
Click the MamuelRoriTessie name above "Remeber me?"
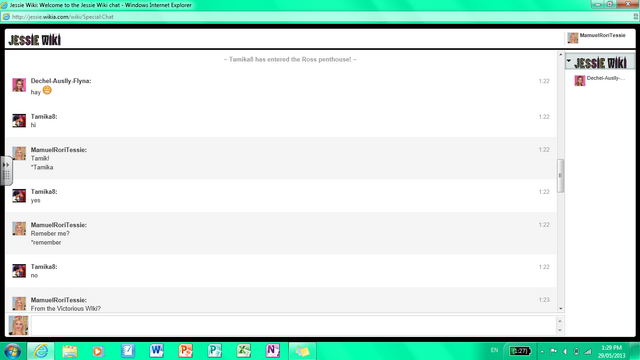pyautogui.click(x=58, y=225)
